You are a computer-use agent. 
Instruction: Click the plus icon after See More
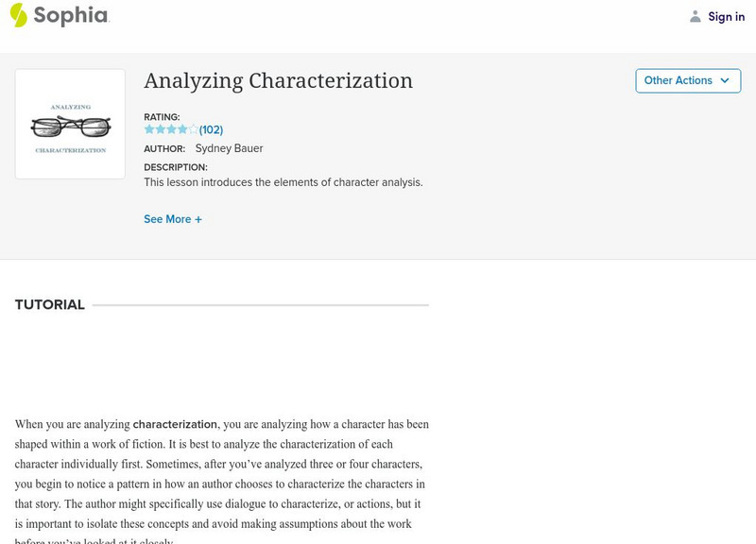198,219
